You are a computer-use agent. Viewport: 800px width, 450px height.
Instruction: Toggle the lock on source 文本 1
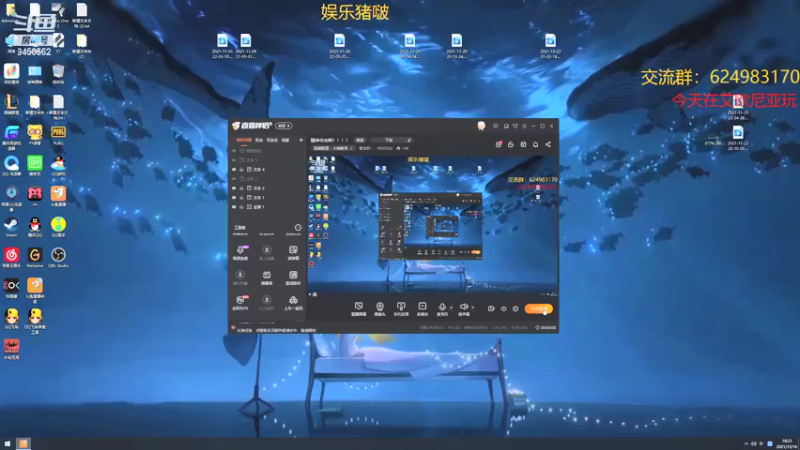(x=242, y=197)
